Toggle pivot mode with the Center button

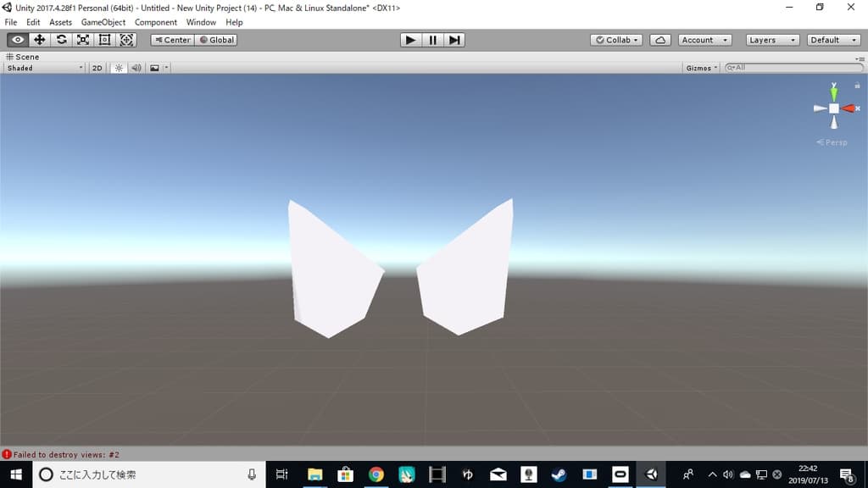(x=173, y=40)
